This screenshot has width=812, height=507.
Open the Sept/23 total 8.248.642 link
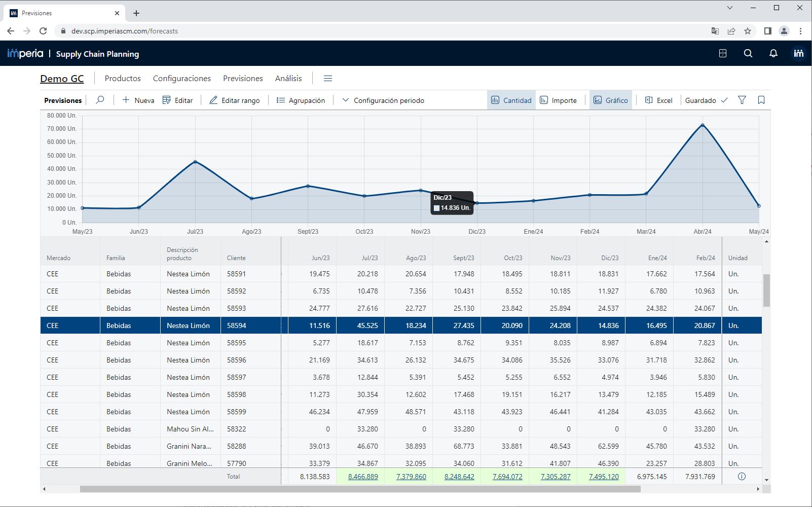tap(459, 477)
